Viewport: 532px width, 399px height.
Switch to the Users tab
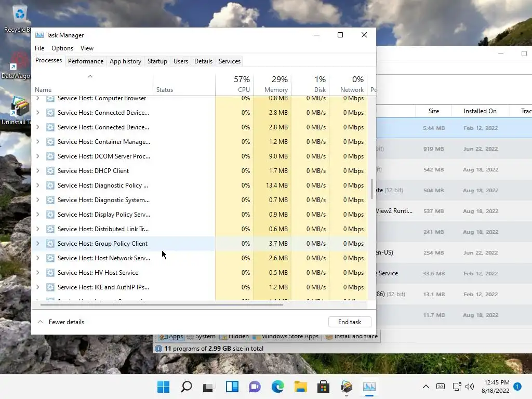tap(180, 61)
